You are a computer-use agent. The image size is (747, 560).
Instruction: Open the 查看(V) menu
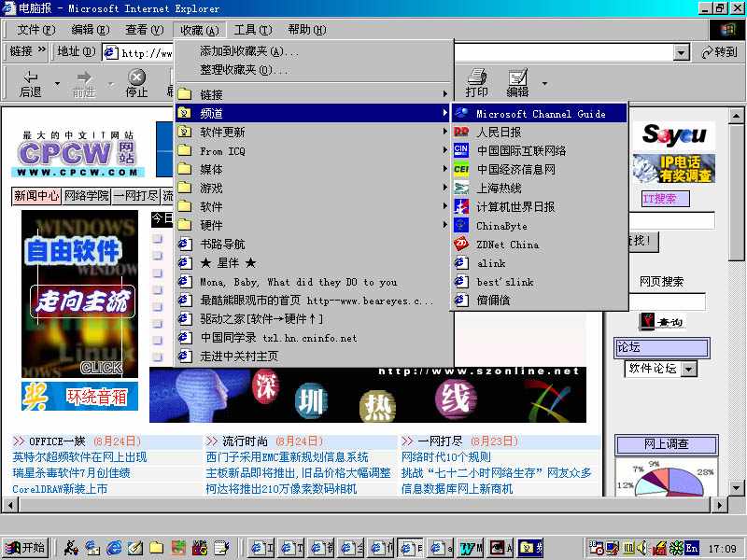[145, 30]
